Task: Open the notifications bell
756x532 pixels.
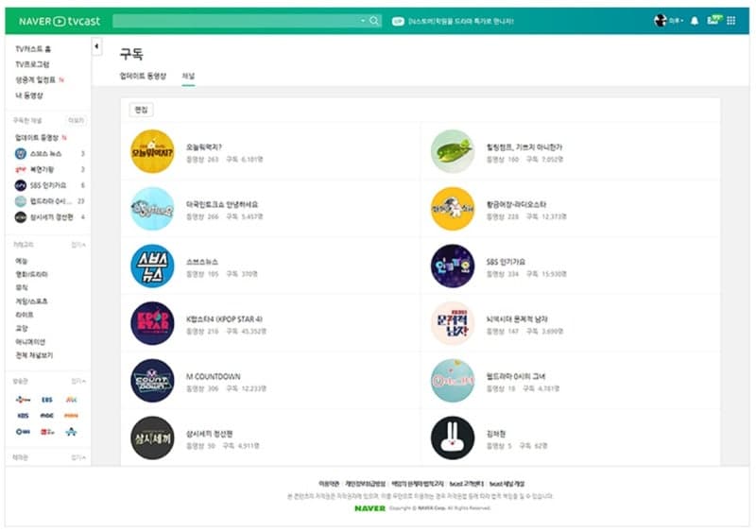Action: pos(695,21)
